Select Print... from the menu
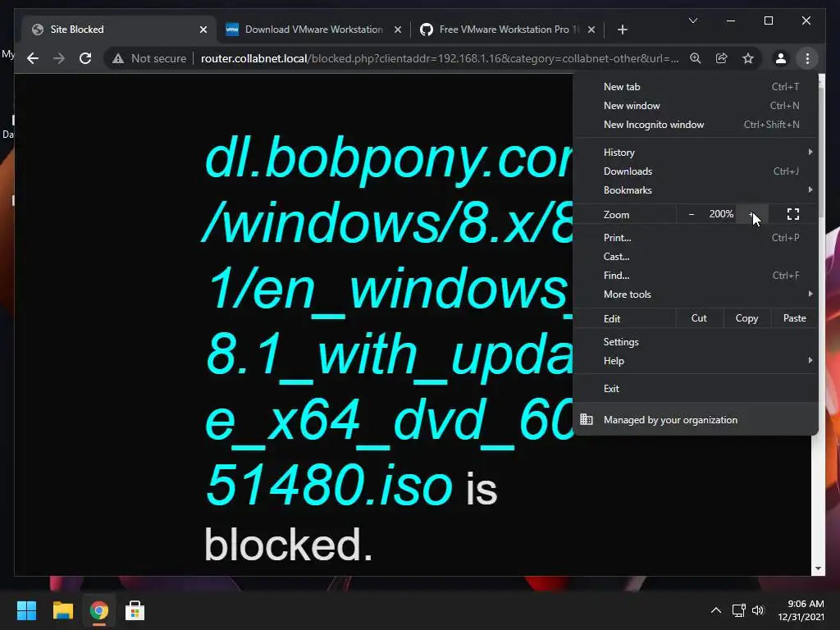840x630 pixels. [696, 238]
